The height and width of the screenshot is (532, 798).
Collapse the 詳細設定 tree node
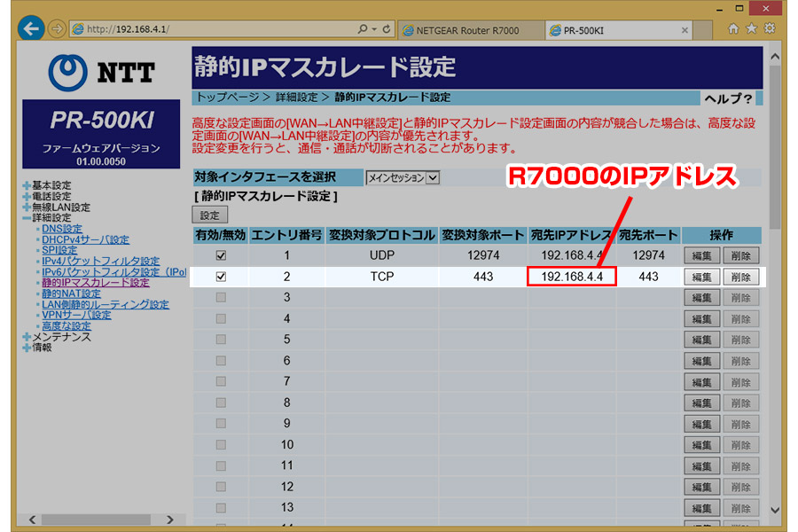tap(27, 217)
